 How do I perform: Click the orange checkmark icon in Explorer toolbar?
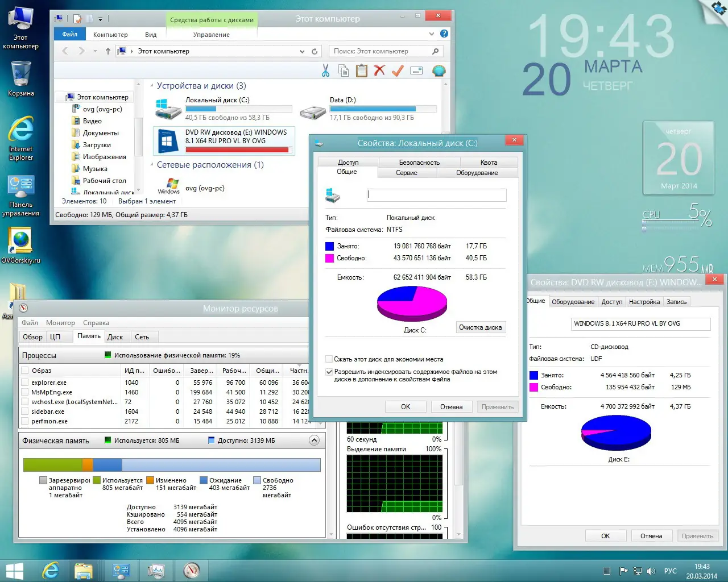pyautogui.click(x=398, y=70)
